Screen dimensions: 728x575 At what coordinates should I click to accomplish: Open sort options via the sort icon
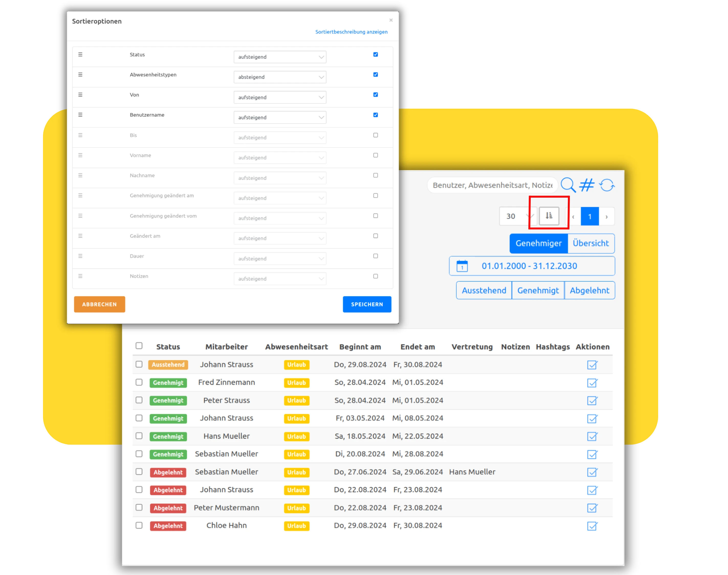(549, 216)
